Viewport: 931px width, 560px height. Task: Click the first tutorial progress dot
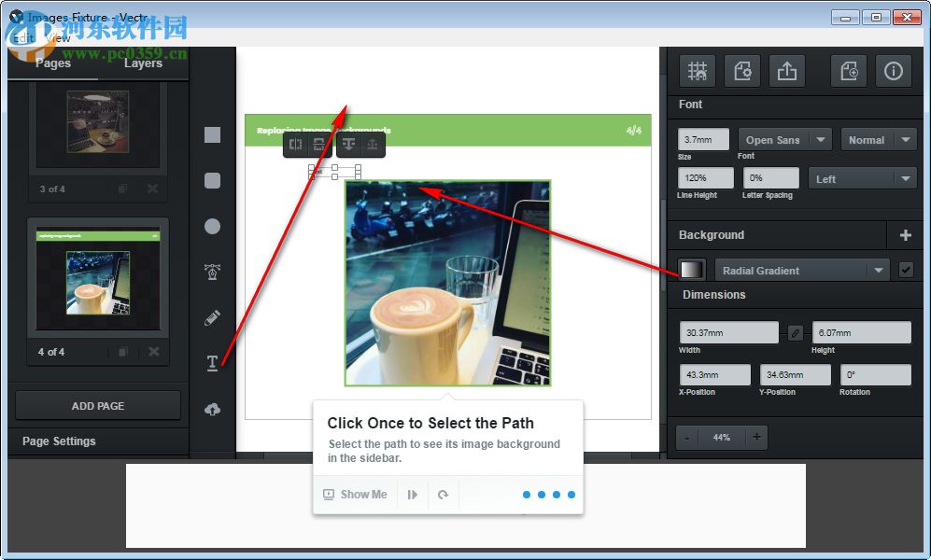[x=527, y=495]
